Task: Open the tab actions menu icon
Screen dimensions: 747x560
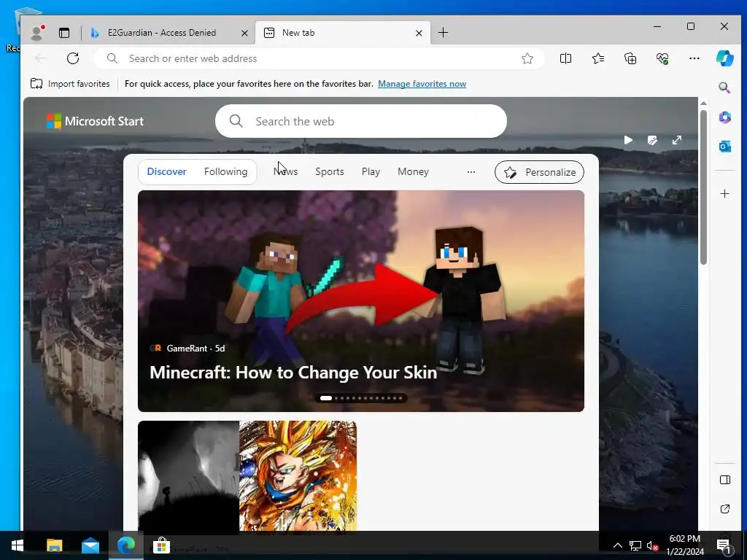Action: click(64, 32)
